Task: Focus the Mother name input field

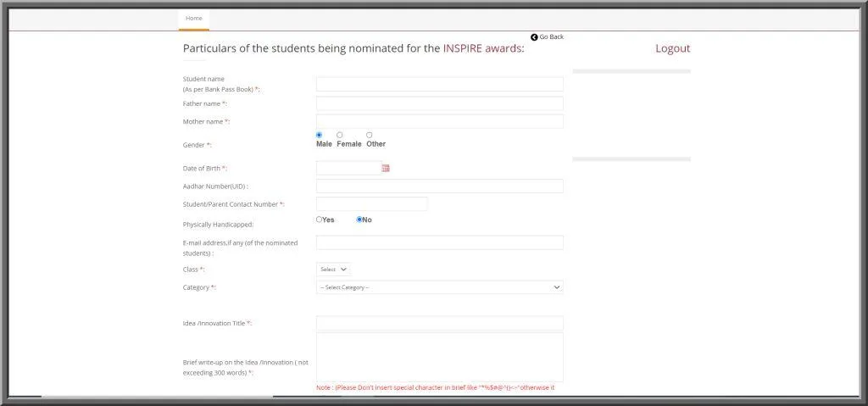Action: pos(440,121)
